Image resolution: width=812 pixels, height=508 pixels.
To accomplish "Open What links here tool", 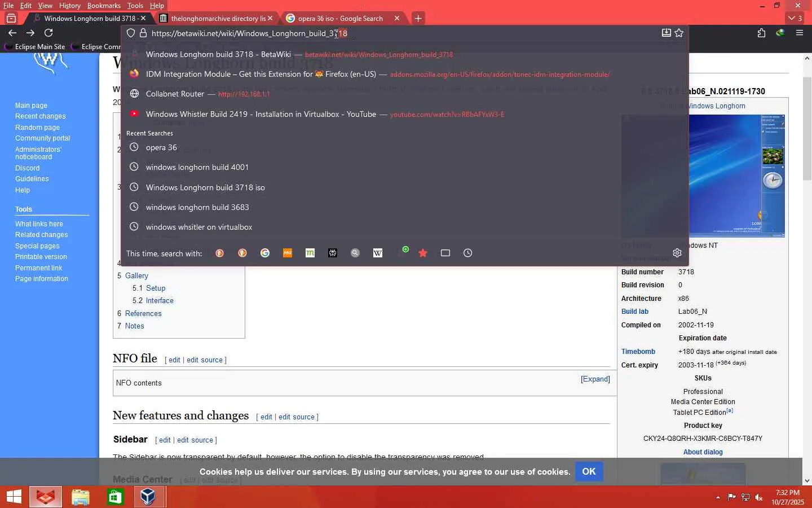I will click(39, 224).
